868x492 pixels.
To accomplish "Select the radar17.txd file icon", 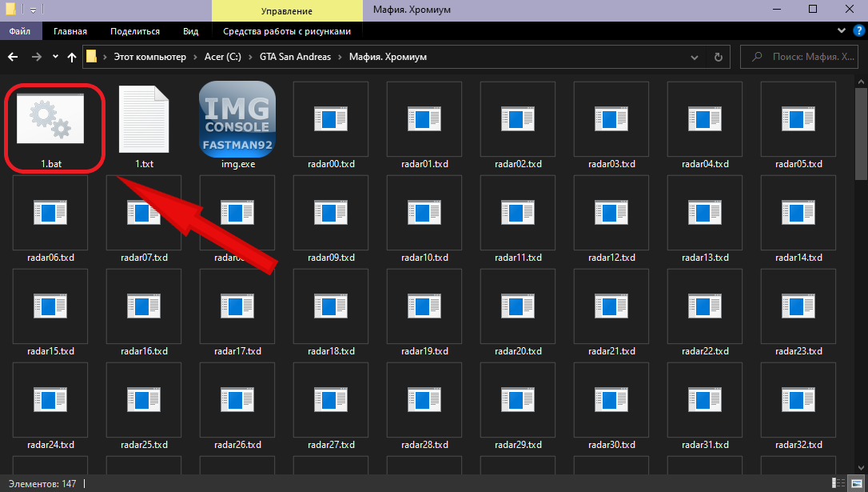I will point(237,306).
